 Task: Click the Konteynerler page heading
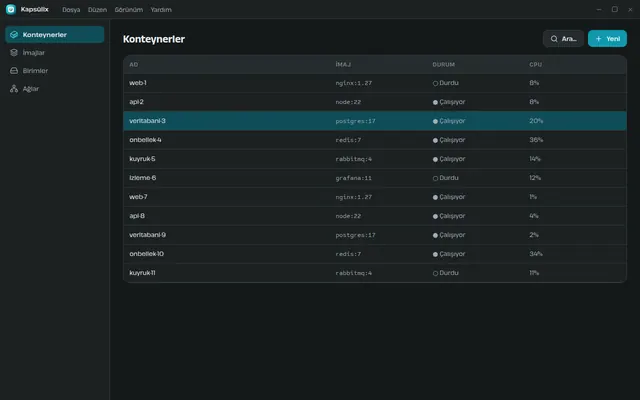point(154,39)
